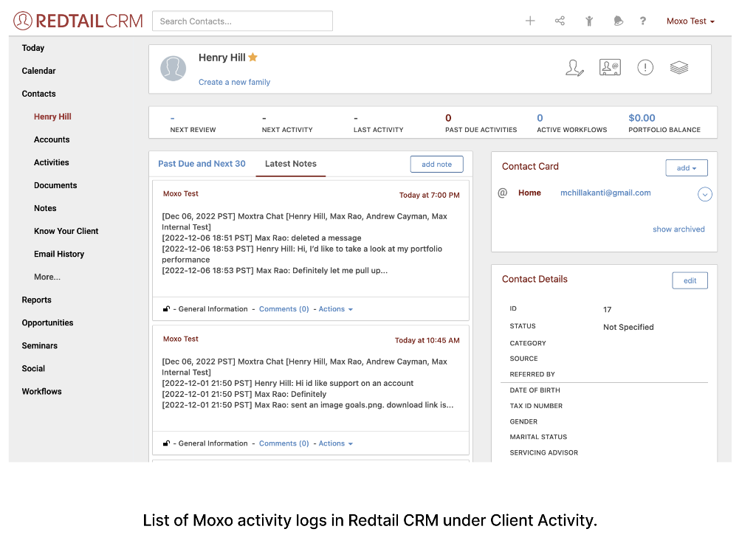Open Know Your Client in sidebar
Viewport: 756px width, 546px height.
point(66,231)
